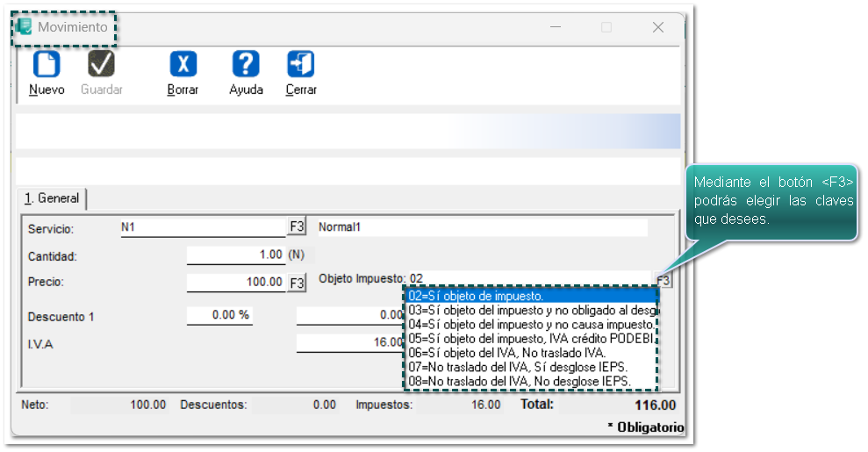
Task: Click the Cantidad field showing 1.00
Action: [x=235, y=255]
